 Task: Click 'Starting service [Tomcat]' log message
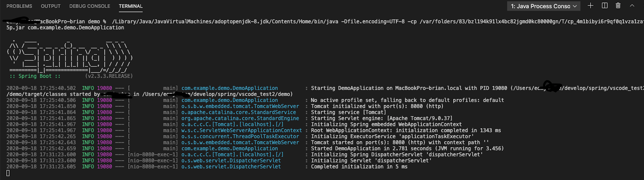(349, 112)
